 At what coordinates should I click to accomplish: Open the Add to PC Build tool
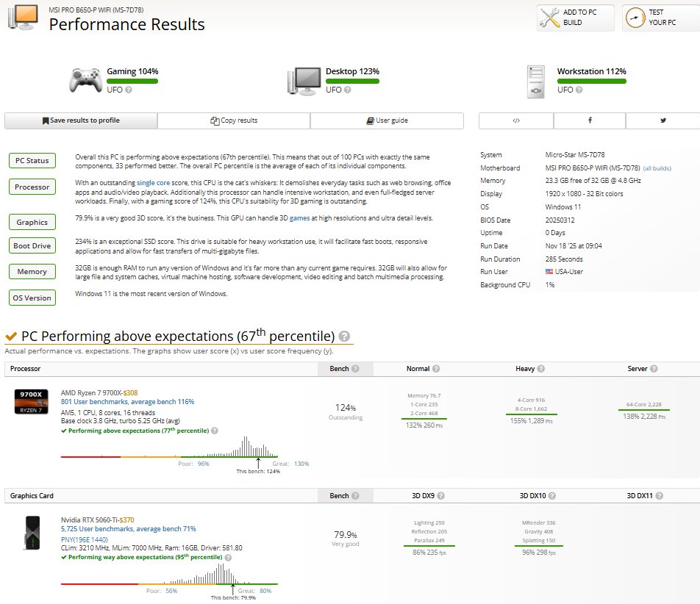tap(576, 18)
